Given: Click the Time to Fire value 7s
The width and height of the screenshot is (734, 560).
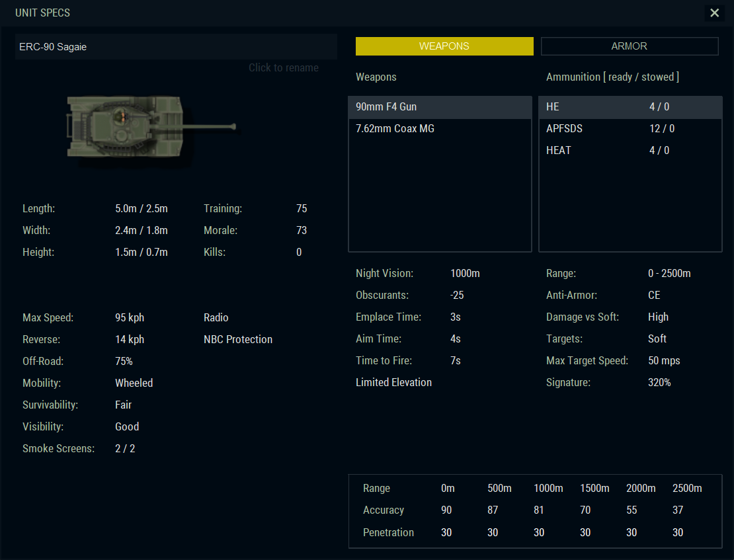Looking at the screenshot, I should point(456,361).
